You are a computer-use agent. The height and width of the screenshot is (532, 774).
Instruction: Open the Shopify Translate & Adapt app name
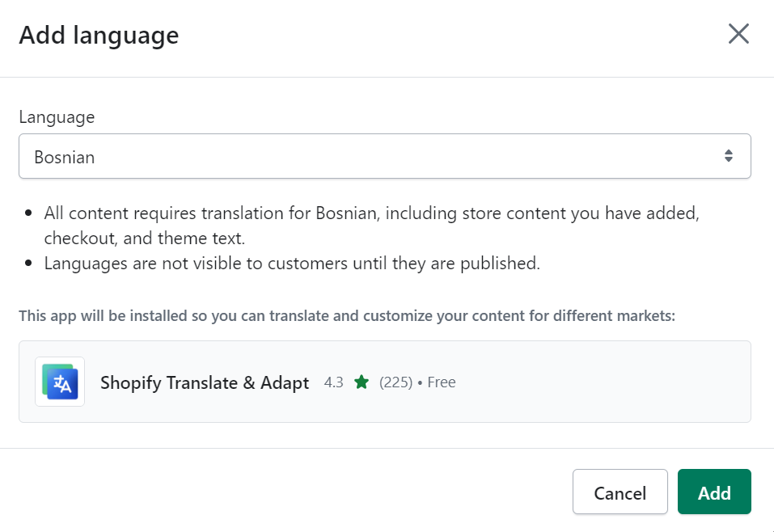point(205,383)
